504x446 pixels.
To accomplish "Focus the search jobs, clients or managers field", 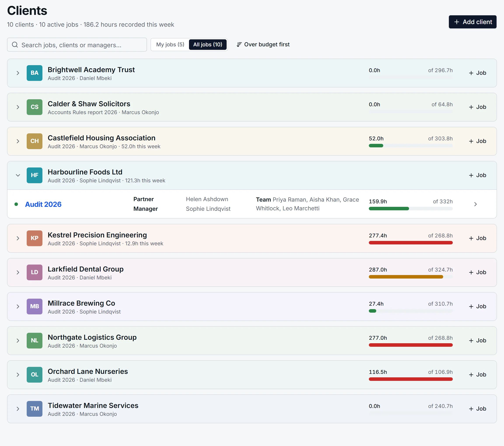I will point(77,45).
